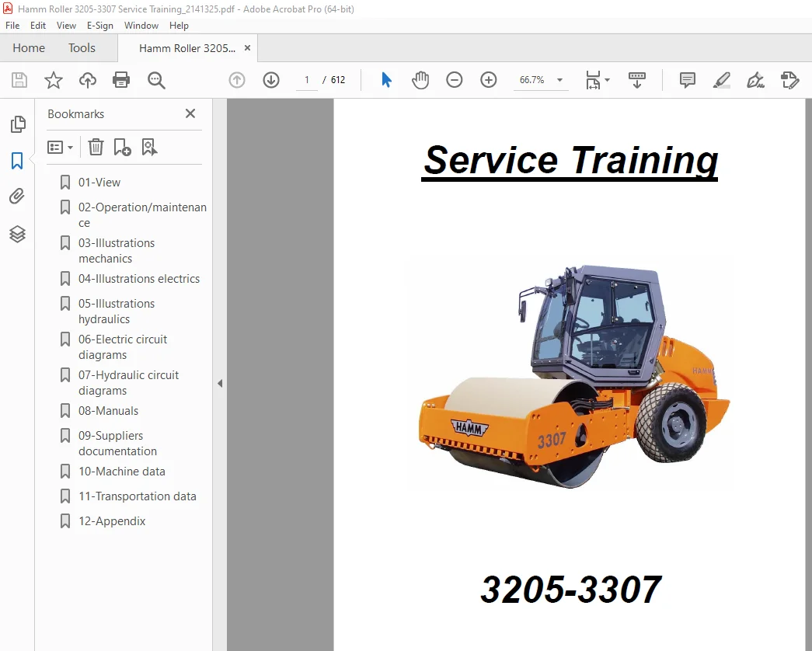Open attachments paperclip panel icon

(17, 197)
